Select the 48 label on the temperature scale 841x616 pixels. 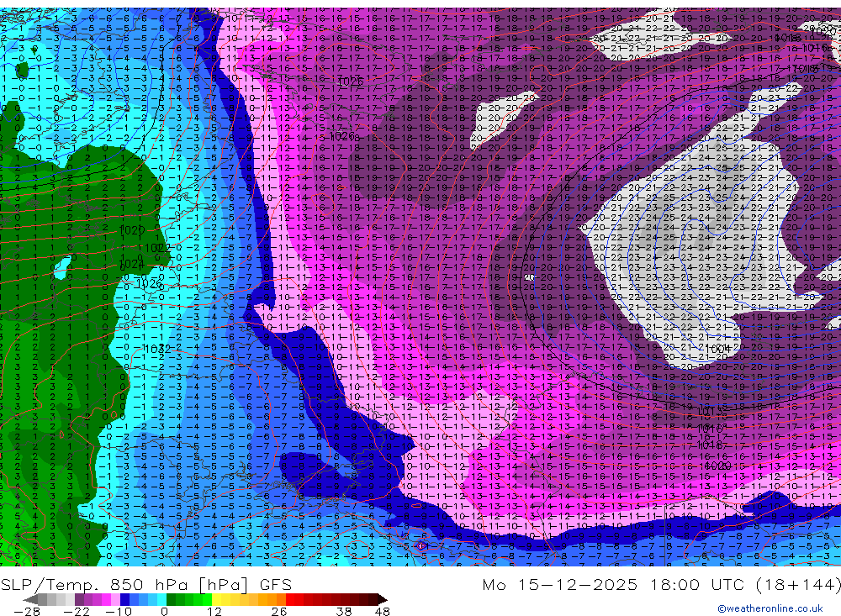coord(382,612)
